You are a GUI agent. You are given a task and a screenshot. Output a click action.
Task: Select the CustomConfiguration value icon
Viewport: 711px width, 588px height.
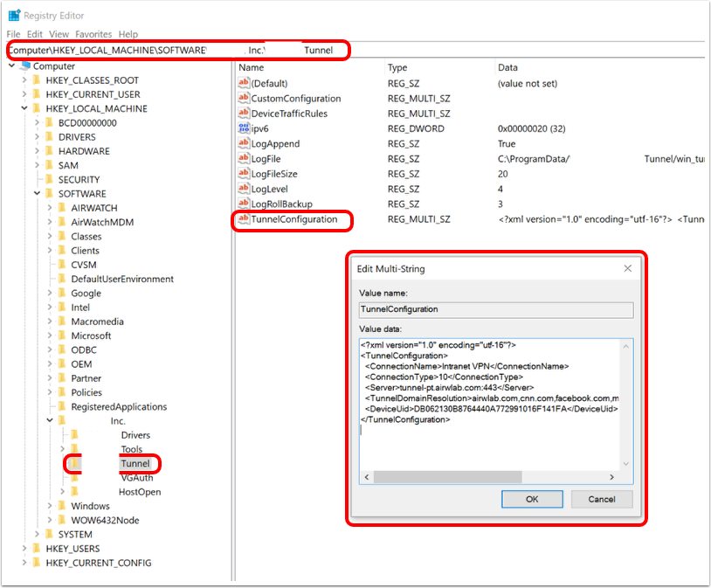[x=244, y=99]
